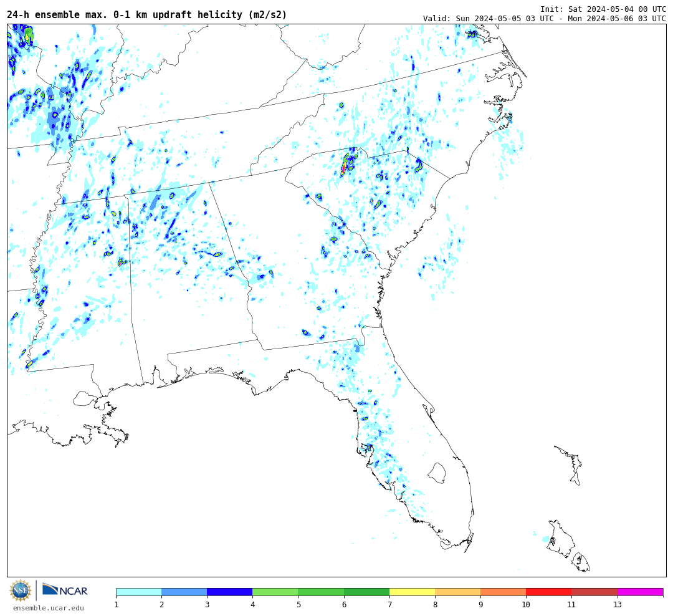Select the orange swatch for value 9
Screen dimensions: 673x616
(x=503, y=592)
